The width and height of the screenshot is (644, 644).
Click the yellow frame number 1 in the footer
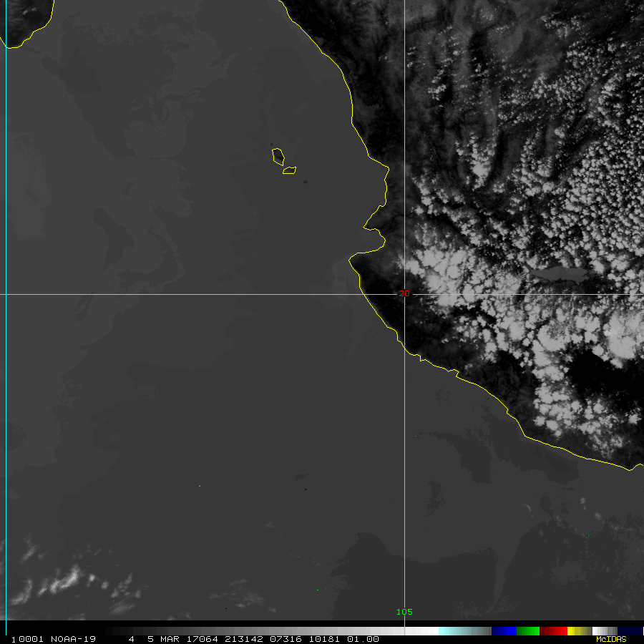[x=13, y=640]
